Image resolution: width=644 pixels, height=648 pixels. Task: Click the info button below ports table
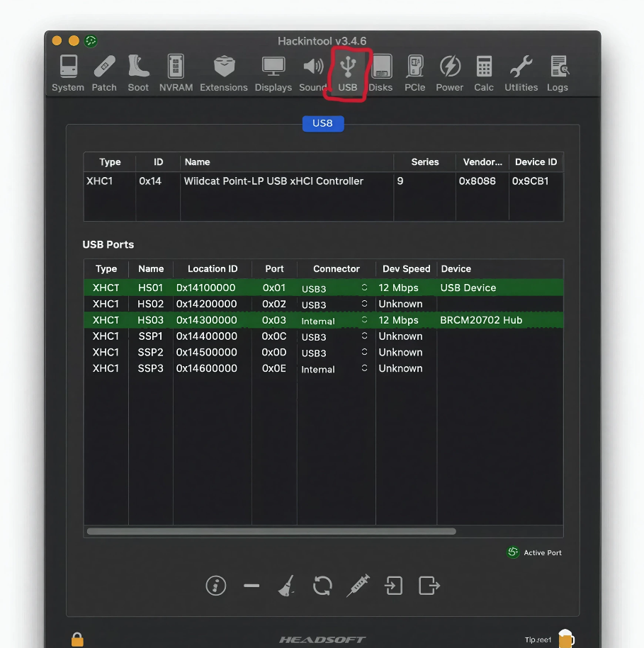click(x=216, y=586)
